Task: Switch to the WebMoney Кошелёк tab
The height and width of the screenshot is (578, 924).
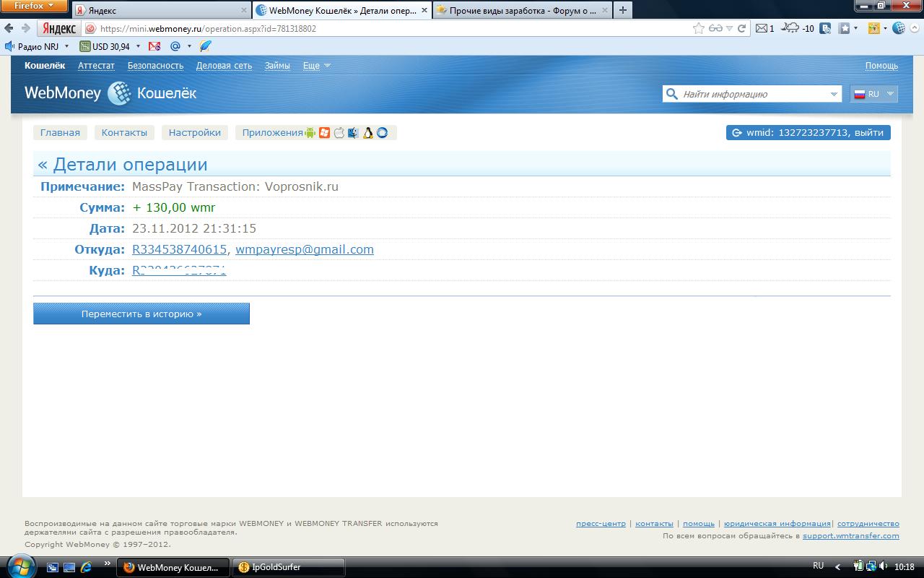Action: [342, 10]
